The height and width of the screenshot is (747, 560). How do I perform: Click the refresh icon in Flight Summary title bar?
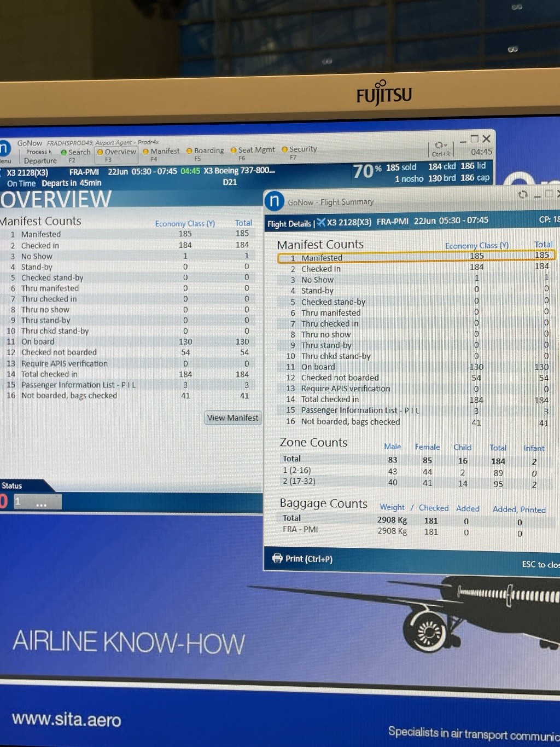pyautogui.click(x=523, y=194)
